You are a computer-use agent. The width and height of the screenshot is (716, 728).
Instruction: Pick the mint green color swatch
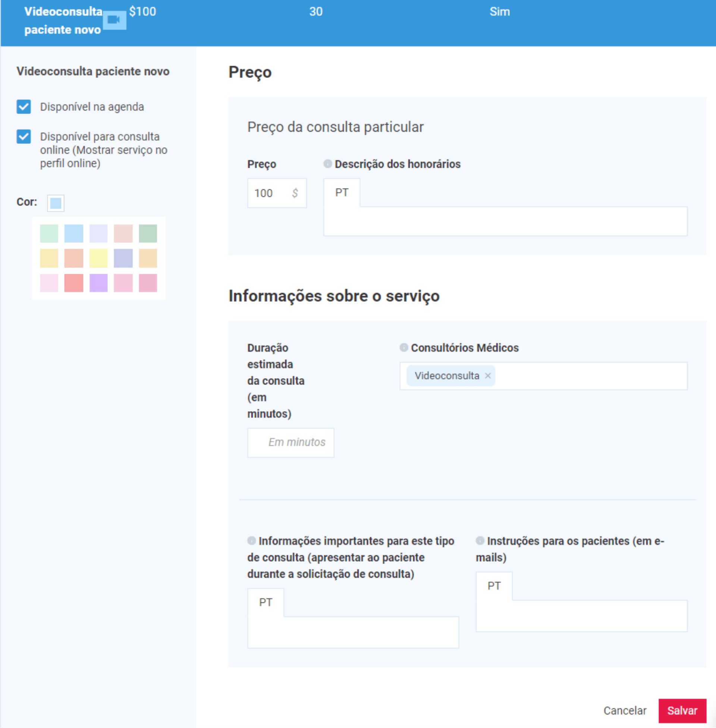(49, 233)
